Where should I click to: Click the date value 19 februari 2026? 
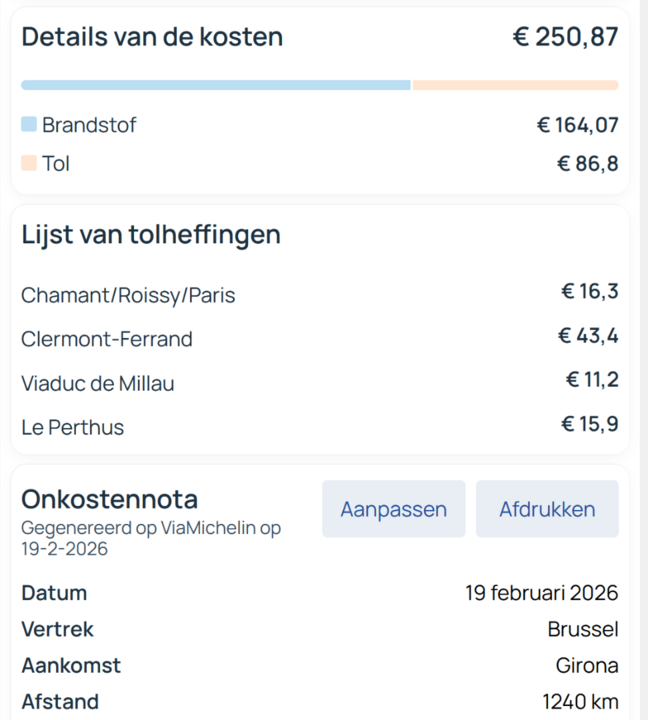click(x=541, y=592)
